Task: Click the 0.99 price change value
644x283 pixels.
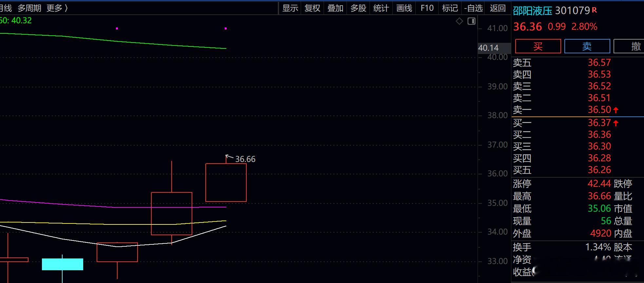Action: coord(557,27)
